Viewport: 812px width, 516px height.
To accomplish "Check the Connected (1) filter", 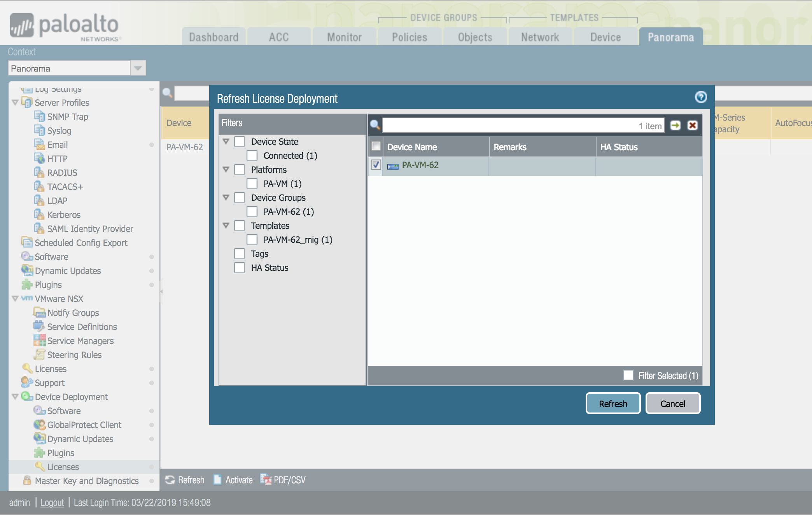I will tap(252, 156).
